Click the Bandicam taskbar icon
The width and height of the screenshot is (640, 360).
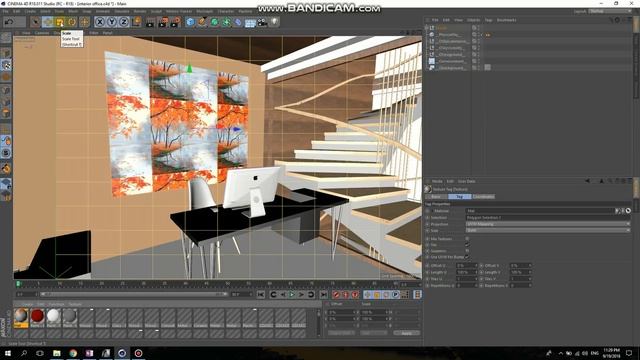[x=138, y=353]
